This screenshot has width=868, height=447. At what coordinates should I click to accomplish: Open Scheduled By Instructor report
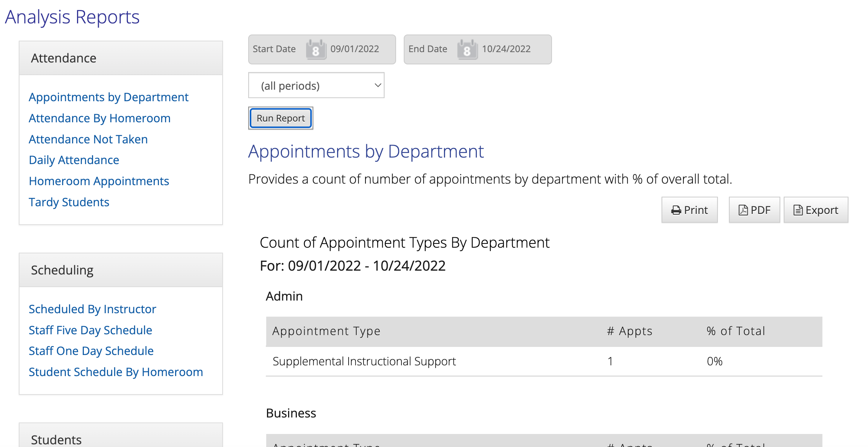click(x=92, y=309)
